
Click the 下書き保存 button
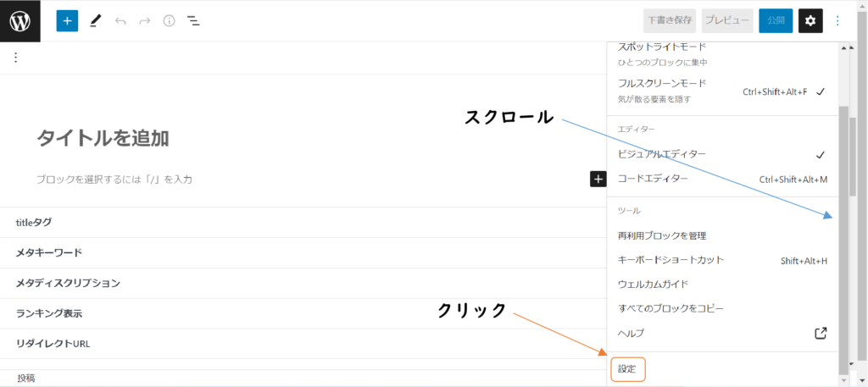(670, 21)
